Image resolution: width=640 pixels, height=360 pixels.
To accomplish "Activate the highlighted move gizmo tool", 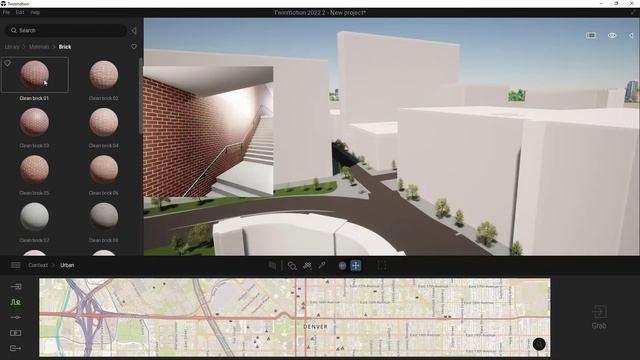I will [356, 266].
